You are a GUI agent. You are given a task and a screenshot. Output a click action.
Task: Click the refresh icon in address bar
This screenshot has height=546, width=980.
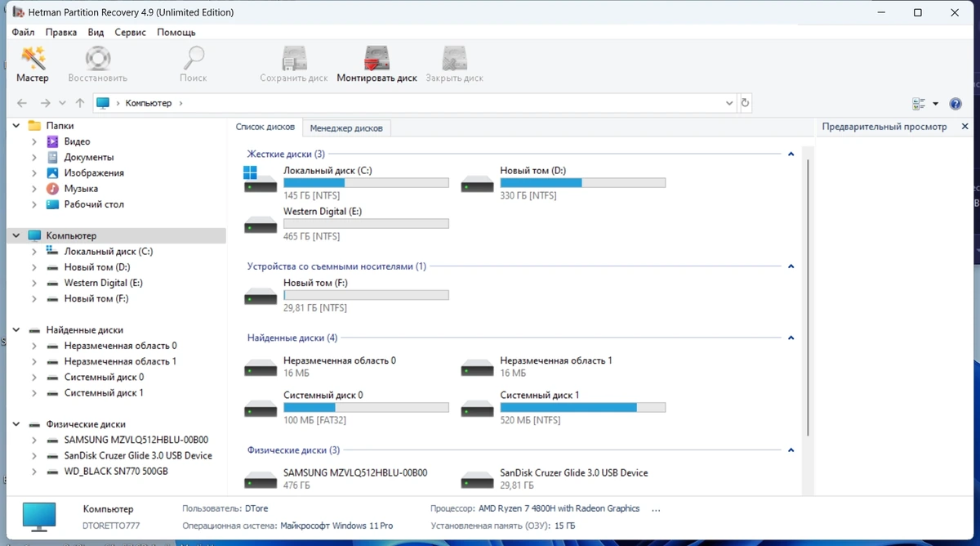(745, 104)
